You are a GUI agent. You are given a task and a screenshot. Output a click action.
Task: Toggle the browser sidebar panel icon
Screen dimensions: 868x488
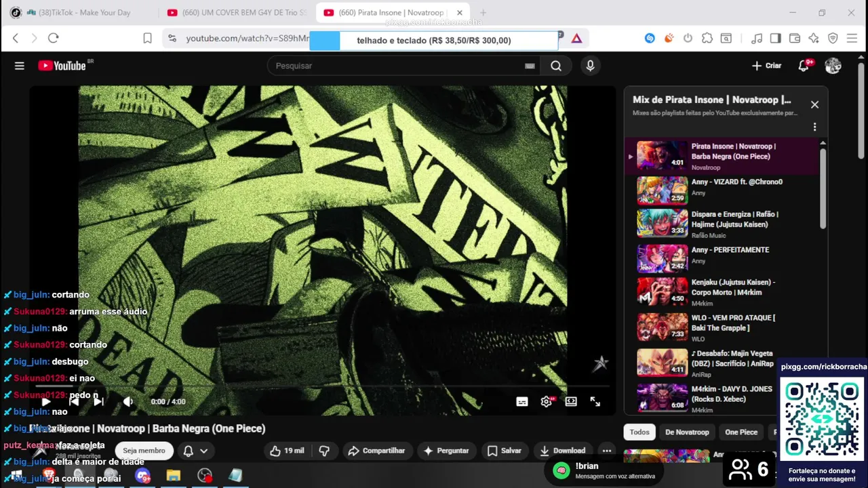click(775, 39)
